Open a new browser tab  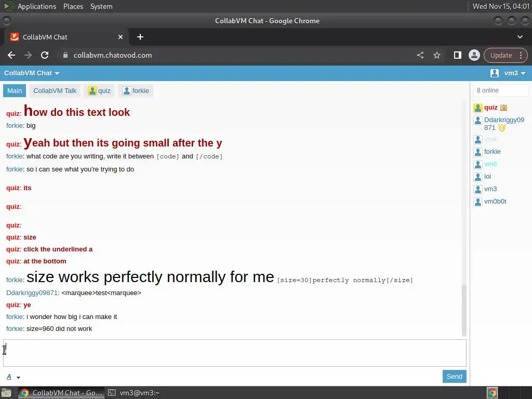(140, 37)
